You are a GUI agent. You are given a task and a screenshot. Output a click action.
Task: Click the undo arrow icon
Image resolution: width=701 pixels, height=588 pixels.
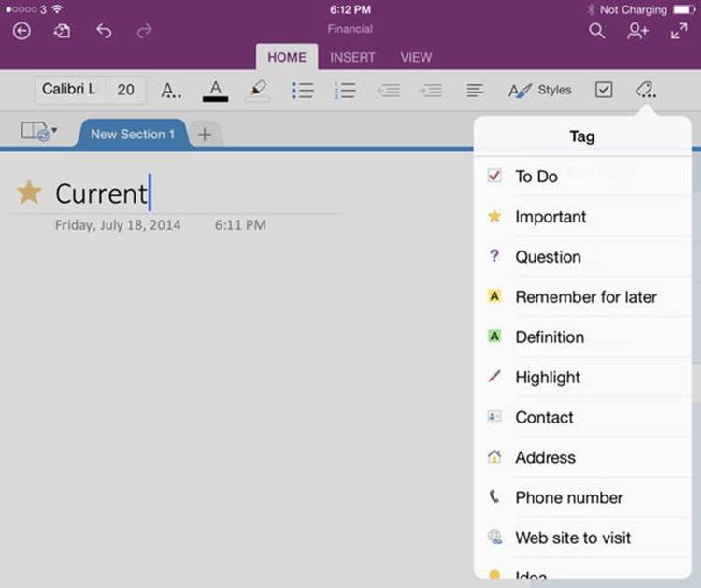click(x=104, y=31)
